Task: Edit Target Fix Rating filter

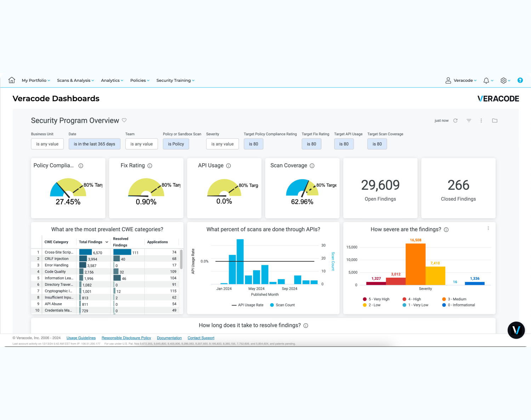Action: [312, 144]
